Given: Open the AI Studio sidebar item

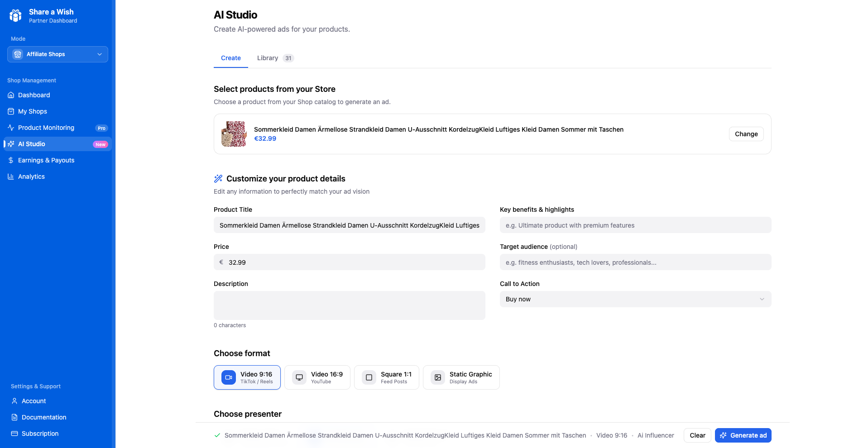Looking at the screenshot, I should tap(32, 144).
